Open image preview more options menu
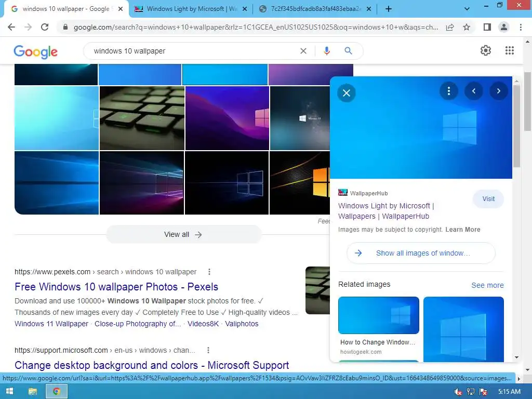Image resolution: width=532 pixels, height=399 pixels. click(448, 91)
